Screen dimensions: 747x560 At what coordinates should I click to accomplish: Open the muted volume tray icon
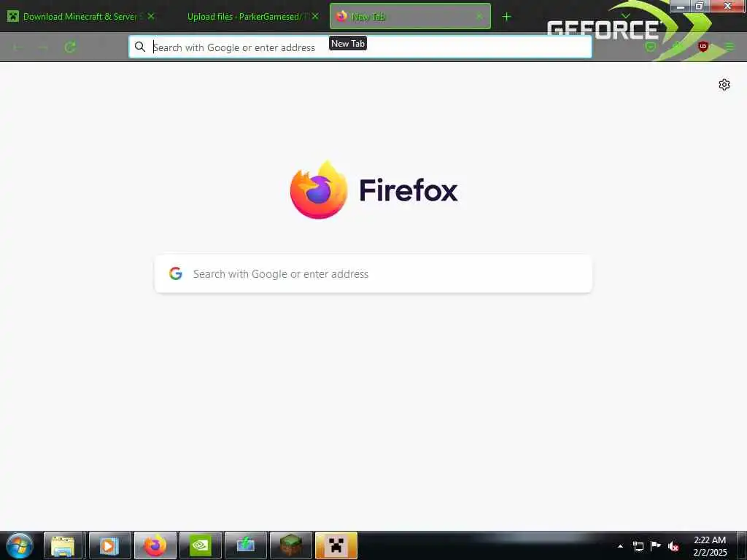[x=673, y=546]
